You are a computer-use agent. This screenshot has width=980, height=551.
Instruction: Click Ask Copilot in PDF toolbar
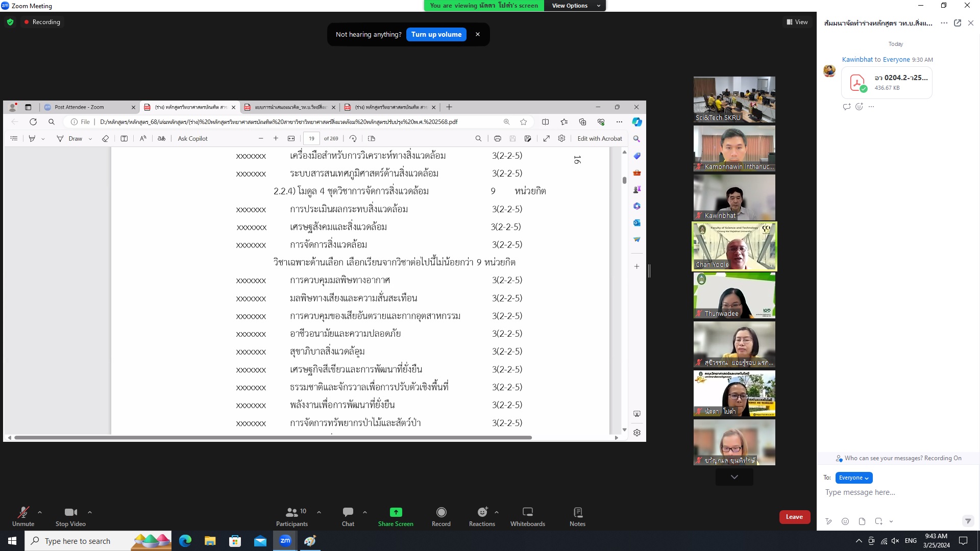click(x=192, y=138)
